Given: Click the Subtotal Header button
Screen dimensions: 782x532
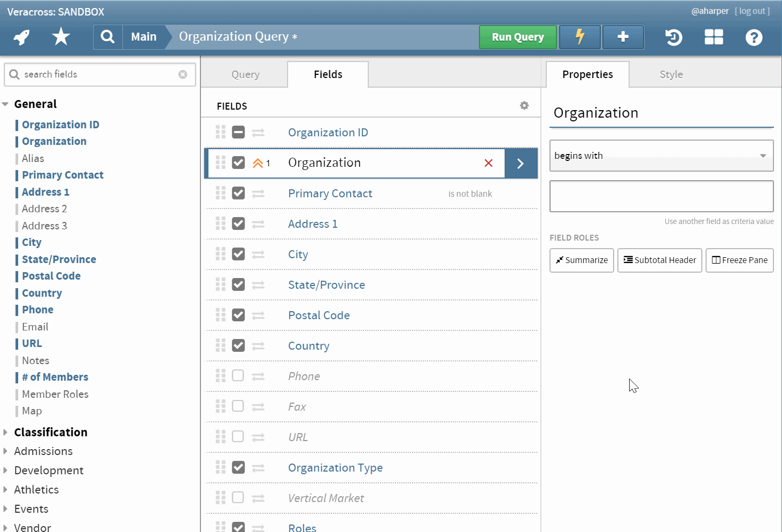Looking at the screenshot, I should [x=660, y=260].
